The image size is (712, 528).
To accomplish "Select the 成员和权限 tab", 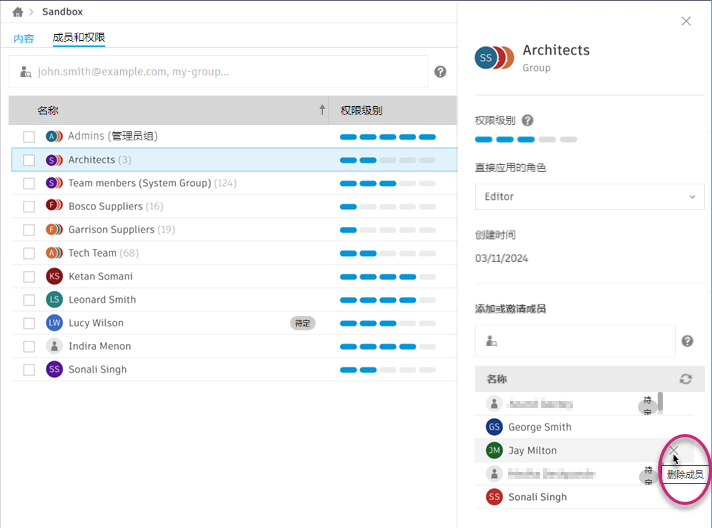I will pos(79,38).
